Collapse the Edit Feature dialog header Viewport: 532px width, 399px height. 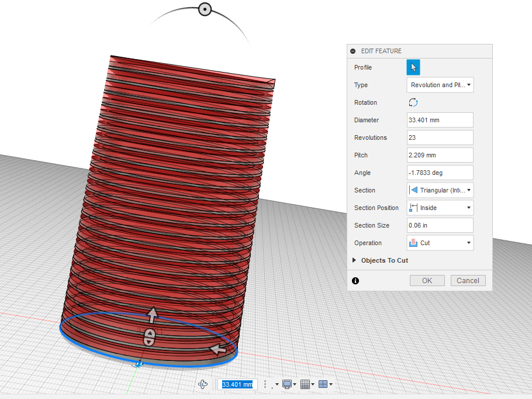[x=352, y=51]
